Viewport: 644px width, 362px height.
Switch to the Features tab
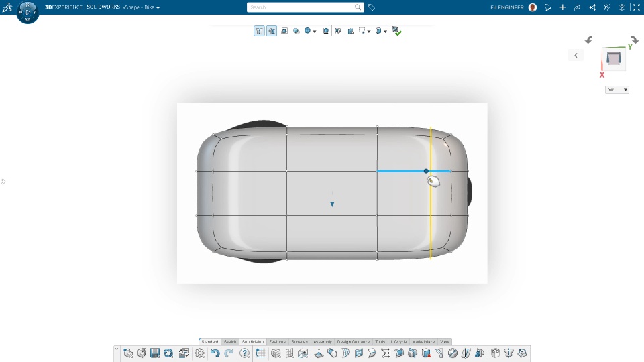pos(277,341)
